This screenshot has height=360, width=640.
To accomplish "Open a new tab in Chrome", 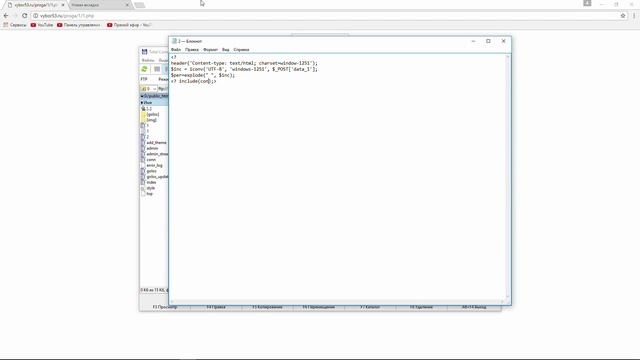I will point(140,5).
